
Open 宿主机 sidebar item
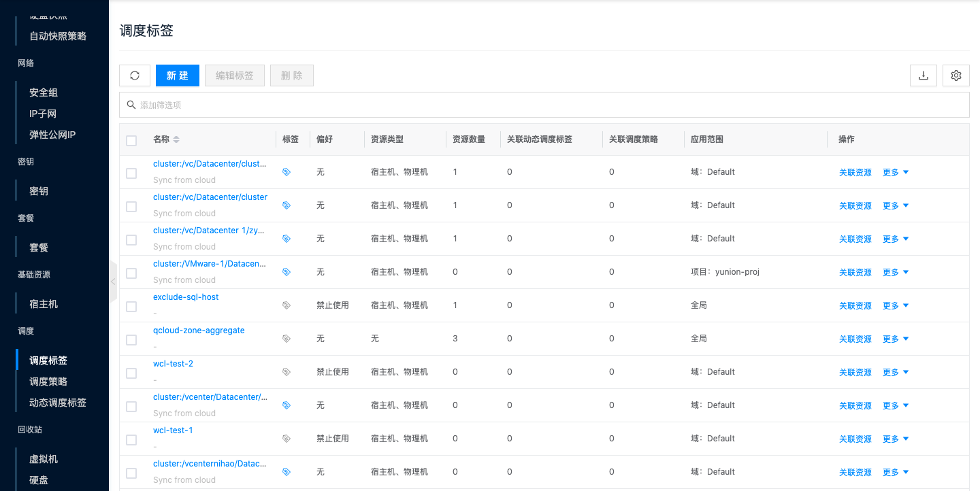(44, 304)
